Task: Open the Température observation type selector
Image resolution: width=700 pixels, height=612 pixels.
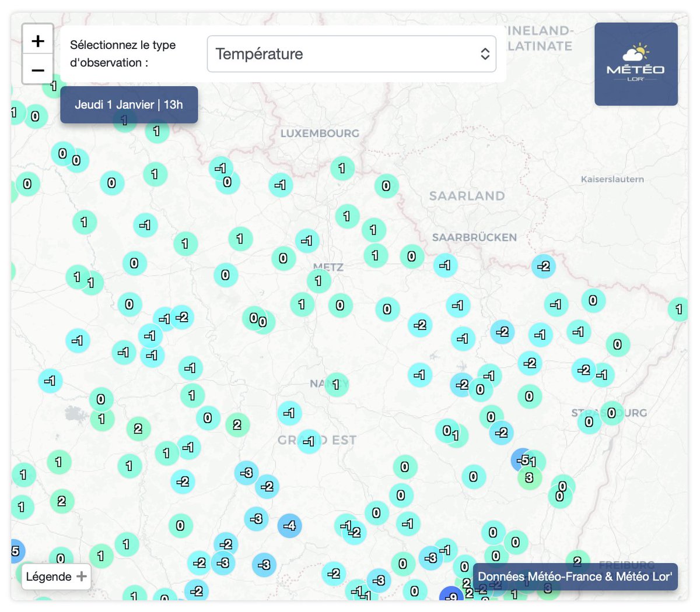Action: 351,54
